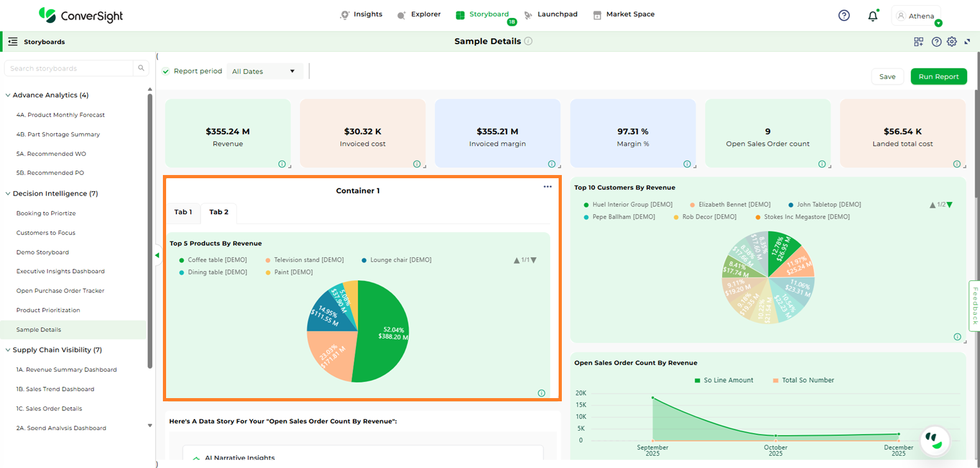Viewport: 980px width, 468px height.
Task: Open the Athena chatbot floating icon
Action: (934, 440)
